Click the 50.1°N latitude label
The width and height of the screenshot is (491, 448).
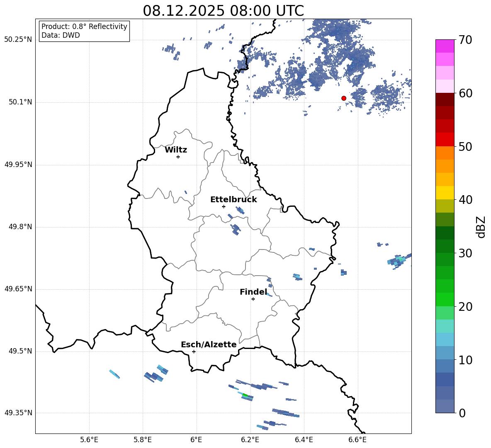click(x=20, y=102)
